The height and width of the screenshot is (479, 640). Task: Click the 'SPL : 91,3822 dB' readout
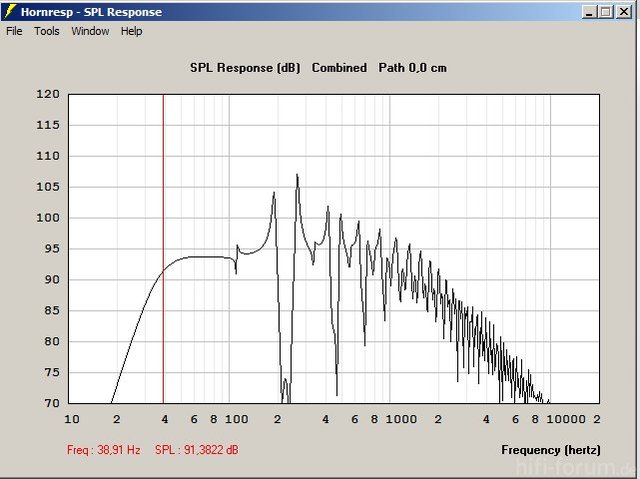pos(196,450)
